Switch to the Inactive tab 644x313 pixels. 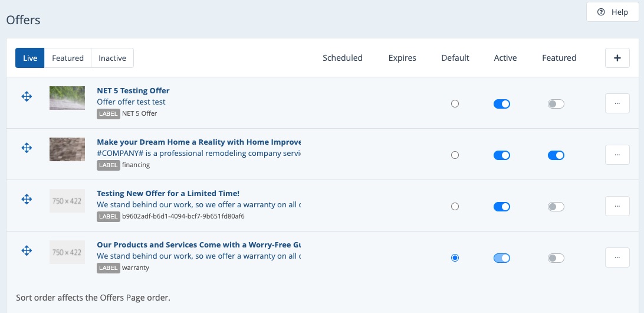coord(112,58)
